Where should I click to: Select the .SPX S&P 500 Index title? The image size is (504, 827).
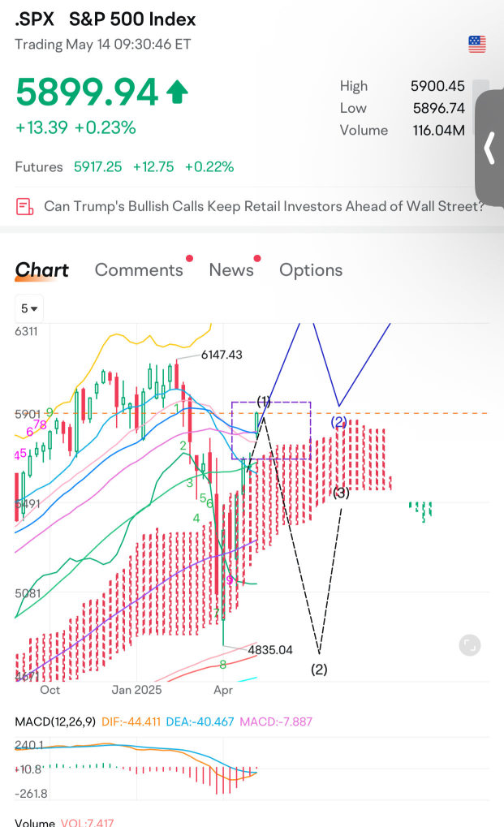click(x=106, y=19)
